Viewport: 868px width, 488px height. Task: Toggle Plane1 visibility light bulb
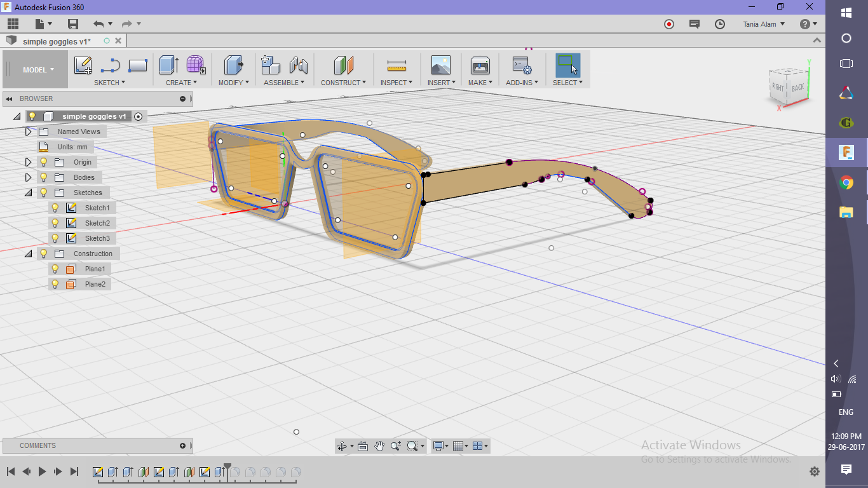pyautogui.click(x=55, y=269)
